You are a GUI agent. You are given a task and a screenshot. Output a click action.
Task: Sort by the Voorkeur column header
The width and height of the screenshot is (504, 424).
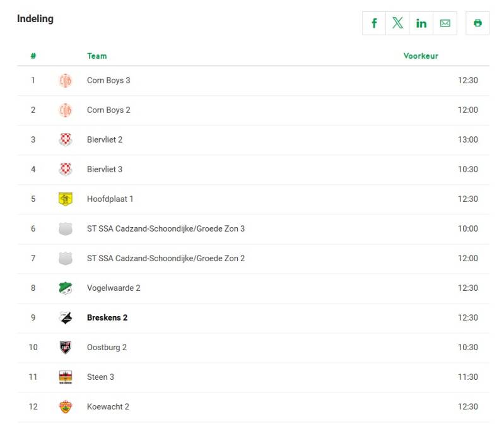tap(421, 56)
